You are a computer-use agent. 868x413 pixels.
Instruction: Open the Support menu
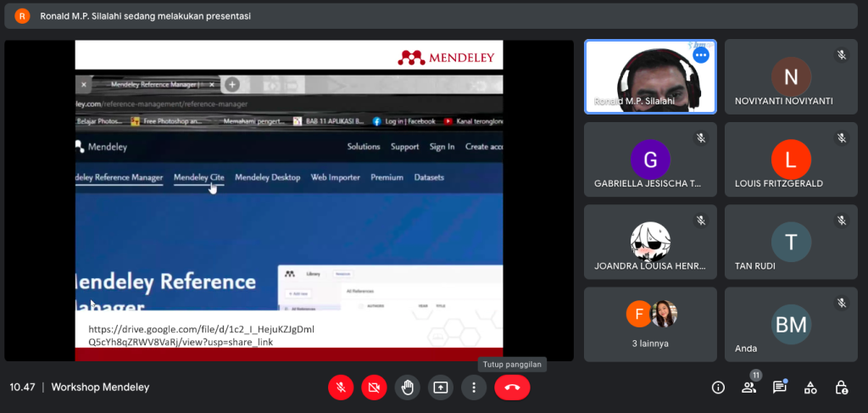404,147
